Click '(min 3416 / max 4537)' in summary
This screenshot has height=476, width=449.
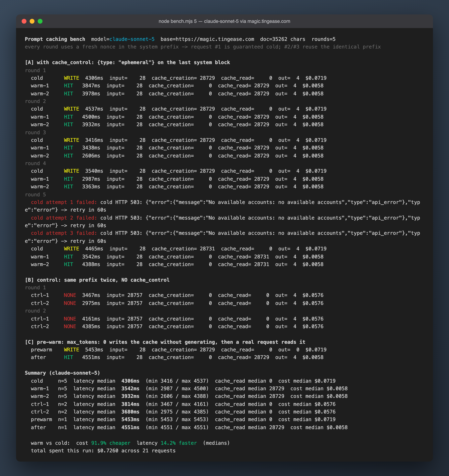tap(177, 381)
